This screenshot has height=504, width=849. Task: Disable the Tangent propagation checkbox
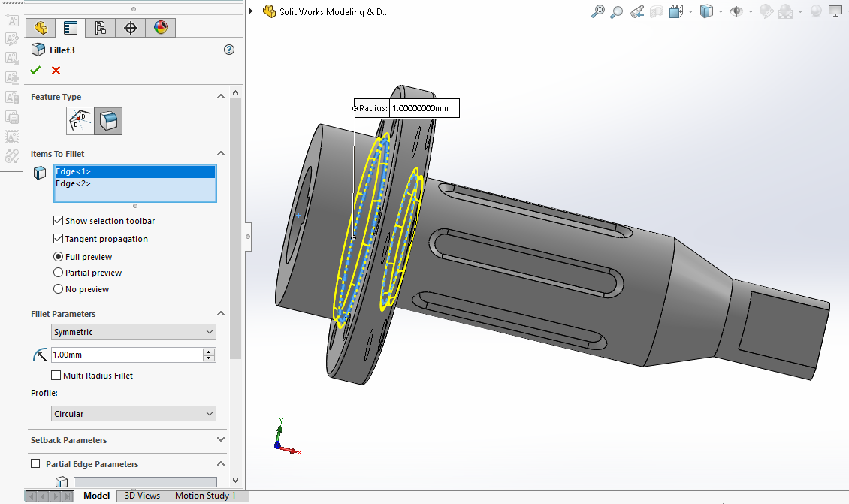coord(58,239)
